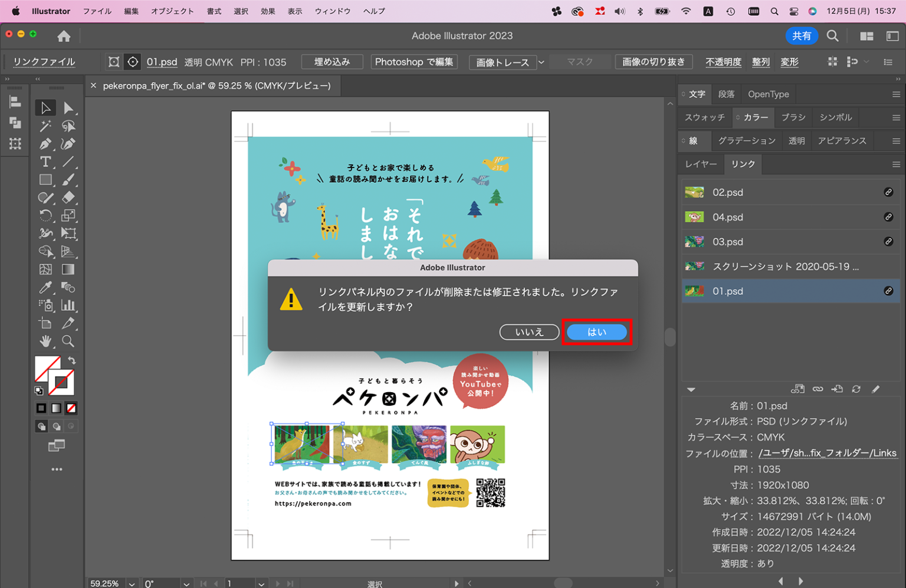The width and height of the screenshot is (906, 588).
Task: Select the Rectangle tool
Action: click(x=45, y=179)
